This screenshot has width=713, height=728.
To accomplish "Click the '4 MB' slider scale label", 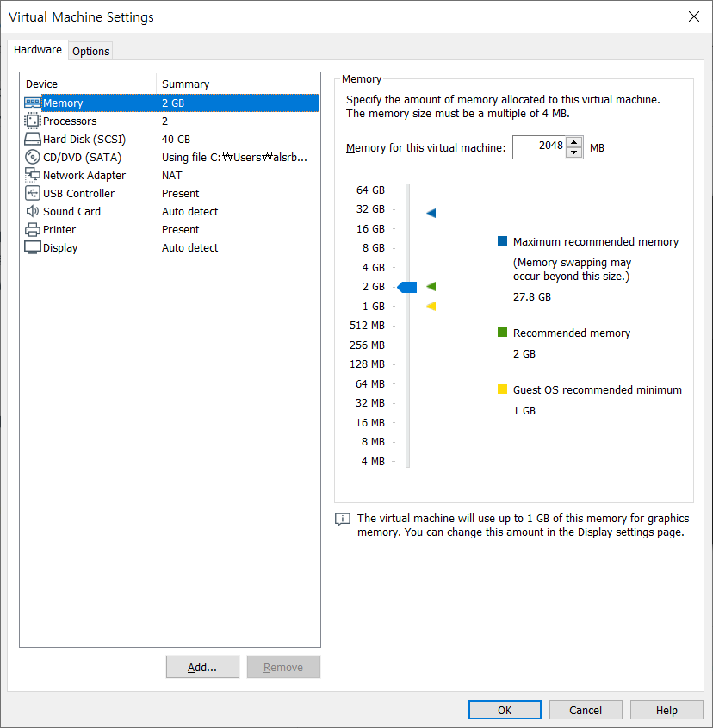I will 373,461.
